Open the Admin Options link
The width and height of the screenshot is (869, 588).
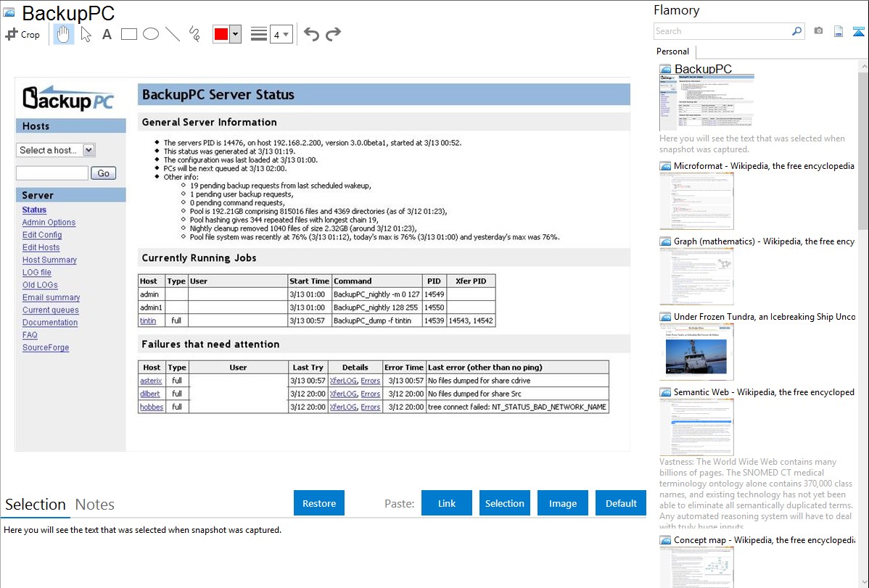[x=49, y=223]
